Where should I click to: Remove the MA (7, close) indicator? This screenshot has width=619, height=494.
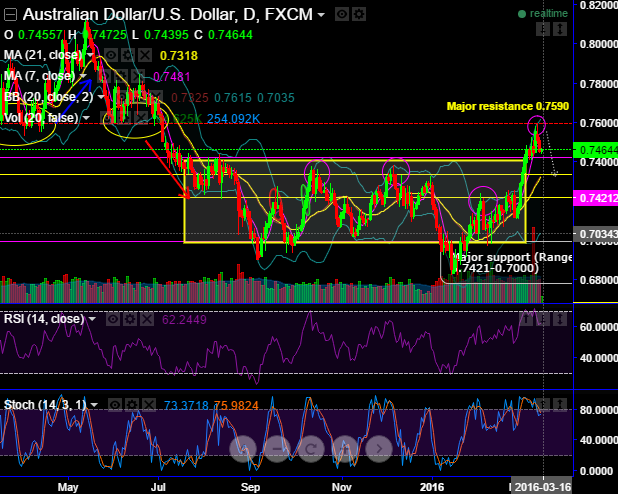point(138,76)
